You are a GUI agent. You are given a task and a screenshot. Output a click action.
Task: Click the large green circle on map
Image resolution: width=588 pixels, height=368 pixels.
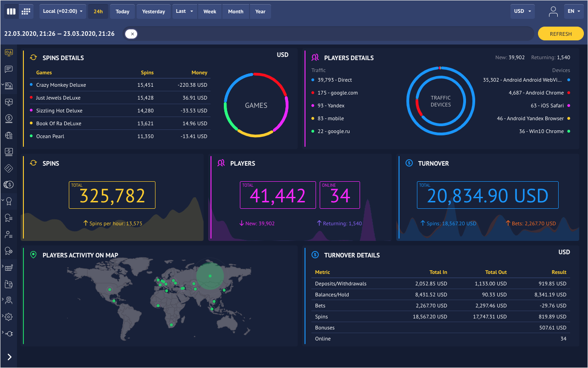pos(210,276)
